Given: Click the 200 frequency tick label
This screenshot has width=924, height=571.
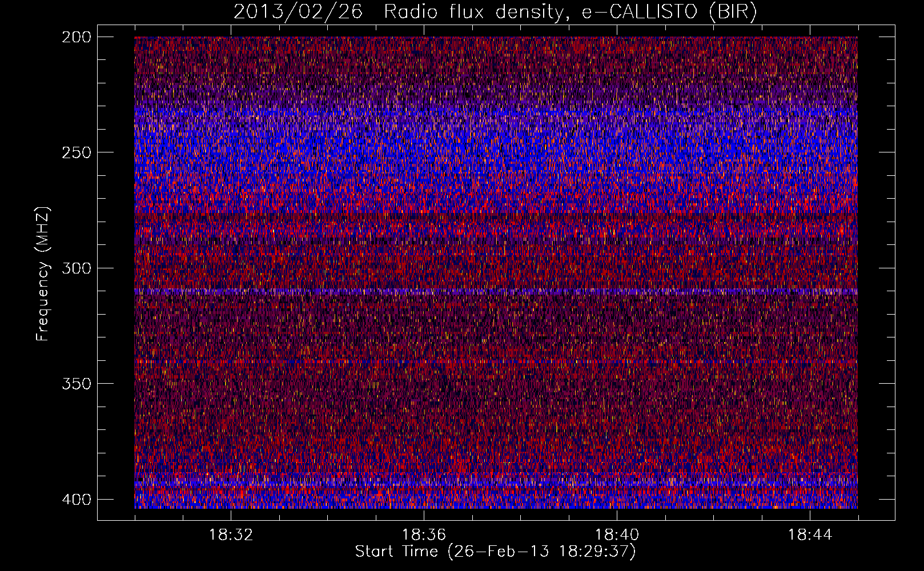Looking at the screenshot, I should 76,37.
